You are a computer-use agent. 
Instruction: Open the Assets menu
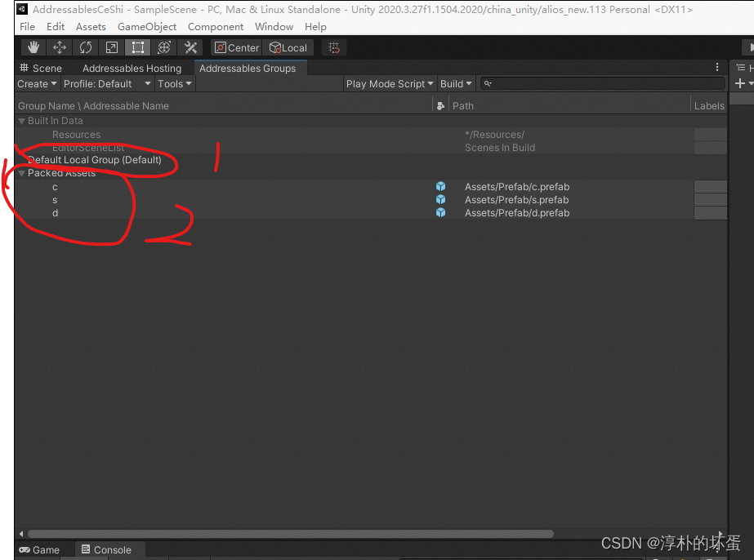(91, 27)
